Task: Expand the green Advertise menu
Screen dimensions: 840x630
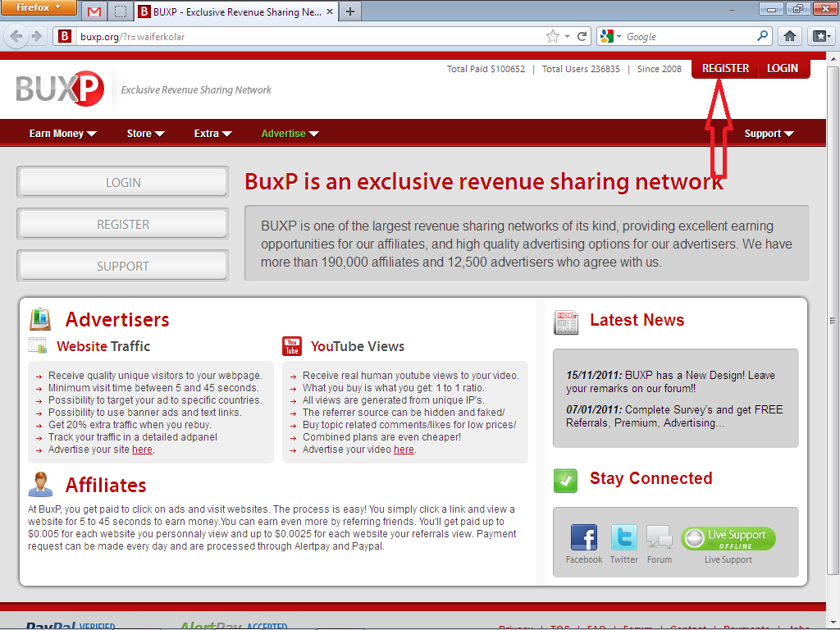Action: coord(290,134)
